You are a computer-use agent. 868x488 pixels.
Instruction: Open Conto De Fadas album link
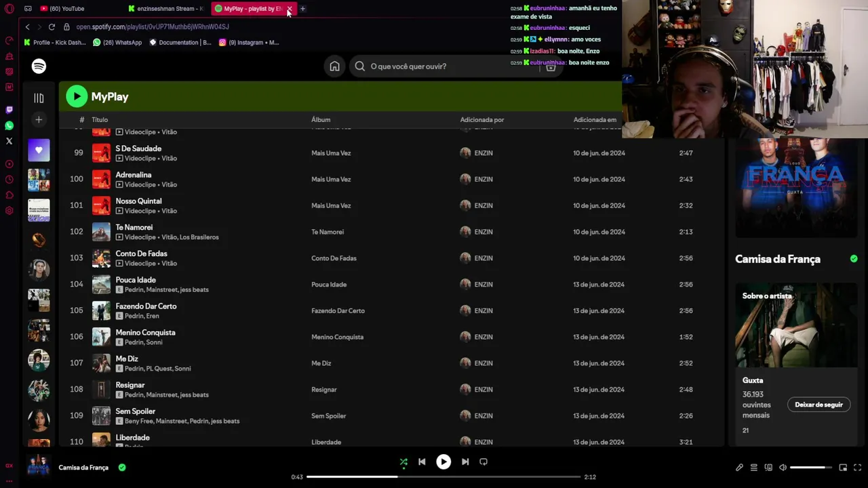coord(334,258)
